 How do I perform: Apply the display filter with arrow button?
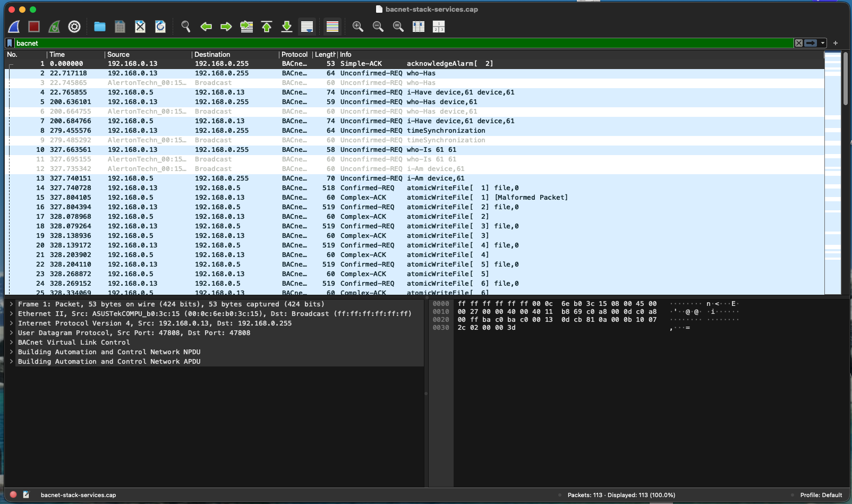coord(811,43)
